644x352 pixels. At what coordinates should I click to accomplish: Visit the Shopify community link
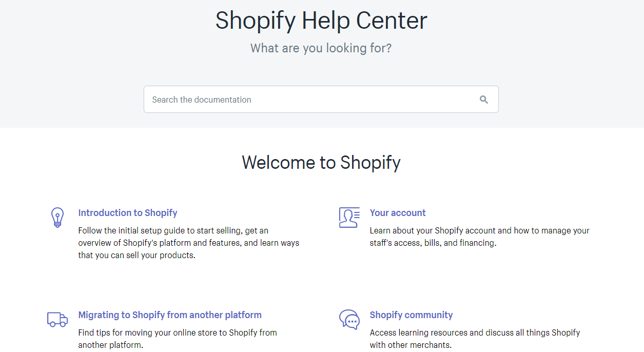click(411, 315)
